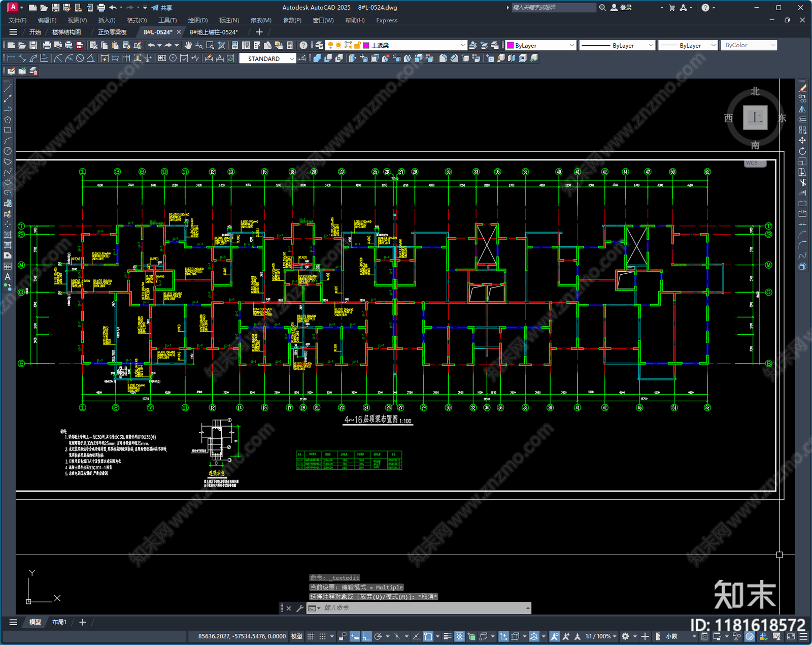Toggle polar tracking in status bar
Screen dimensions: 812x645
[378, 636]
